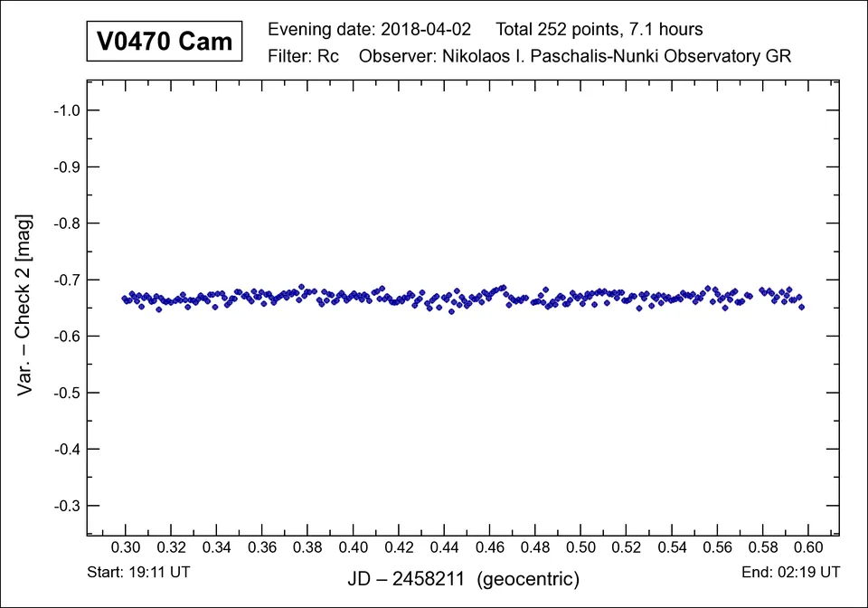Click the x-axis tick label 0.40
The image size is (868, 608).
[x=354, y=547]
